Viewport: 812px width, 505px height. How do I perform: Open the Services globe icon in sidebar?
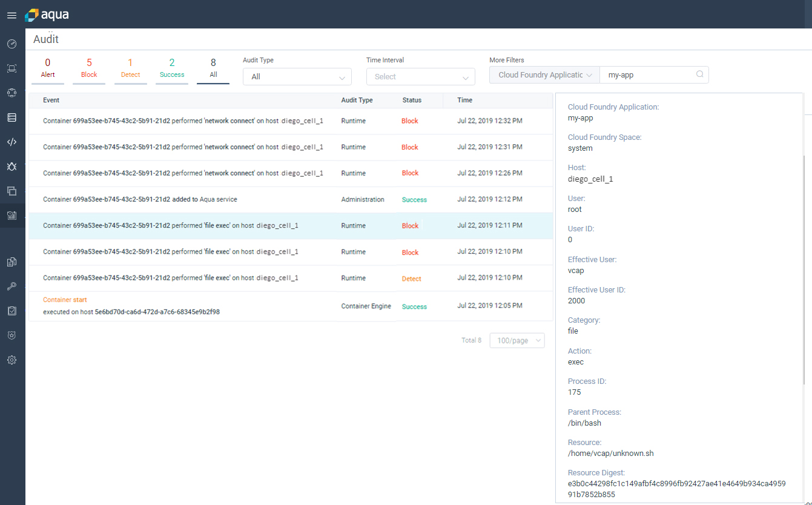coord(12,93)
